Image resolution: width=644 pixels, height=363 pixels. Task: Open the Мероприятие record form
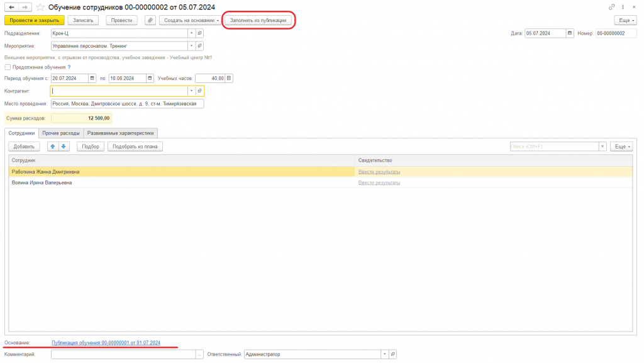[x=199, y=46]
